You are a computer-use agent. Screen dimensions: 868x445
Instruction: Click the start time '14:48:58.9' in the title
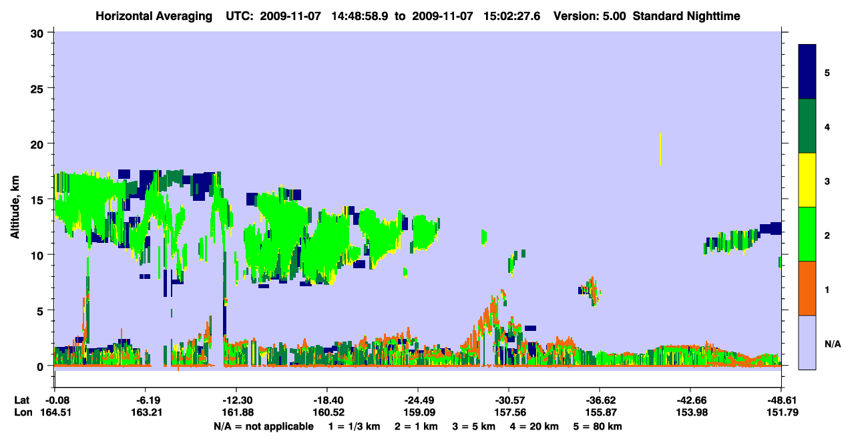pos(359,15)
